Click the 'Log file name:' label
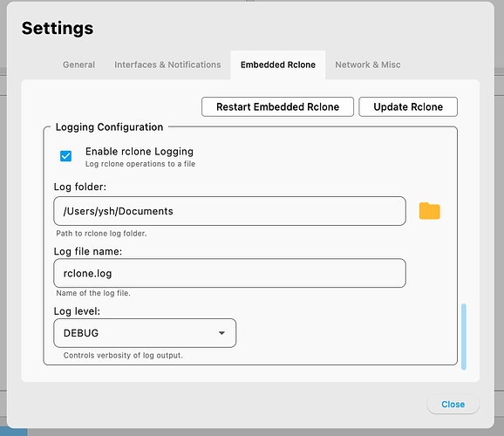Image resolution: width=504 pixels, height=436 pixels. (x=88, y=251)
